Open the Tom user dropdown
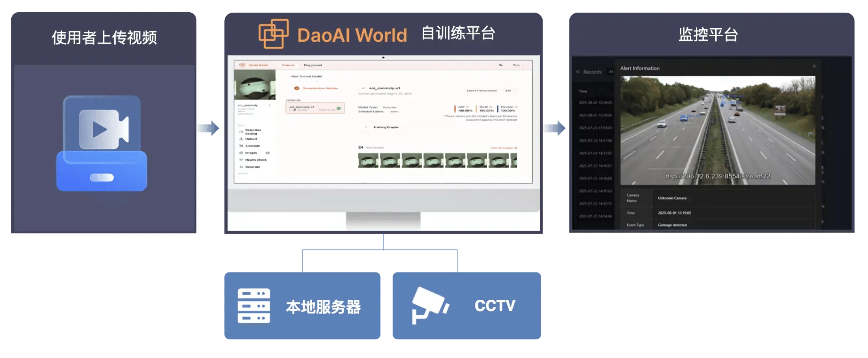This screenshot has height=358, width=868. 518,65
